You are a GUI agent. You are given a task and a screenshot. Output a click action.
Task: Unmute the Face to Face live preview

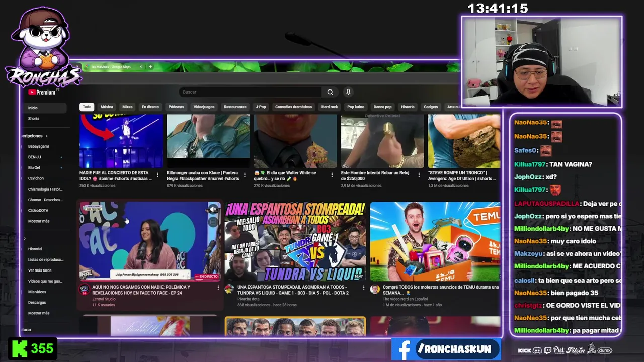pyautogui.click(x=213, y=209)
